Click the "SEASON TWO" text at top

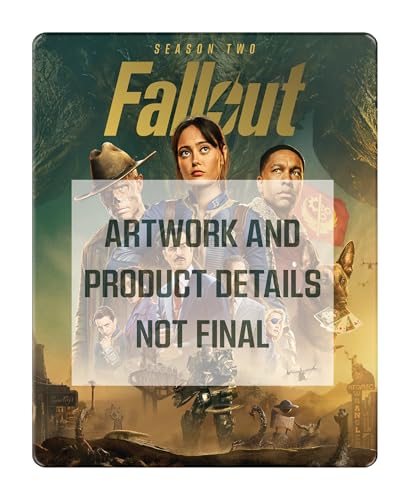[x=205, y=50]
